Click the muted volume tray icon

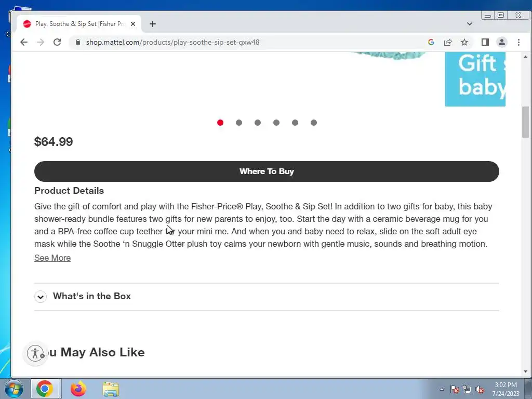tap(480, 390)
